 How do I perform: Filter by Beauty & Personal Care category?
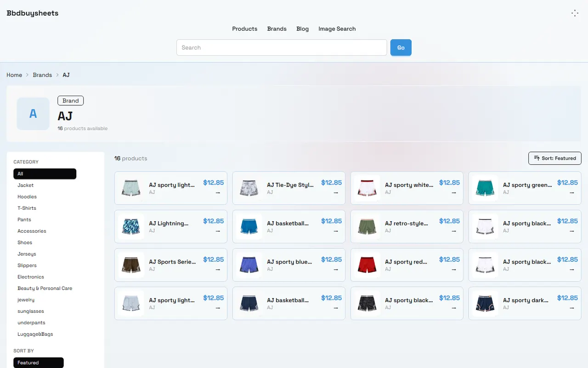(45, 288)
